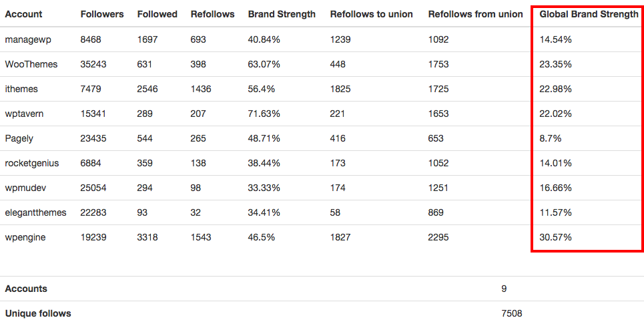Click the Brand Strength column header
This screenshot has width=644, height=324.
tap(282, 14)
